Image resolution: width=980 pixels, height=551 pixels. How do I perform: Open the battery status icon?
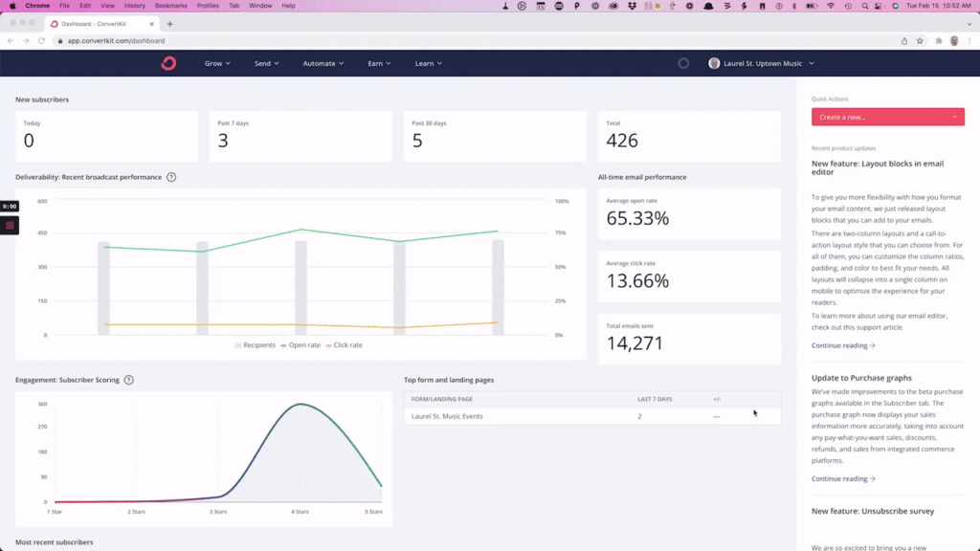(x=812, y=6)
